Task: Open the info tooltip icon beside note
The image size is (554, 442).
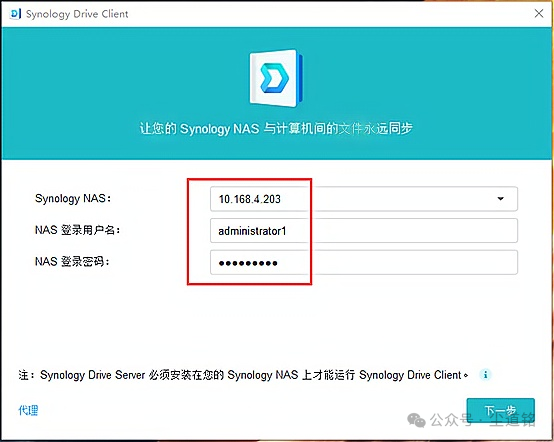Action: 485,375
